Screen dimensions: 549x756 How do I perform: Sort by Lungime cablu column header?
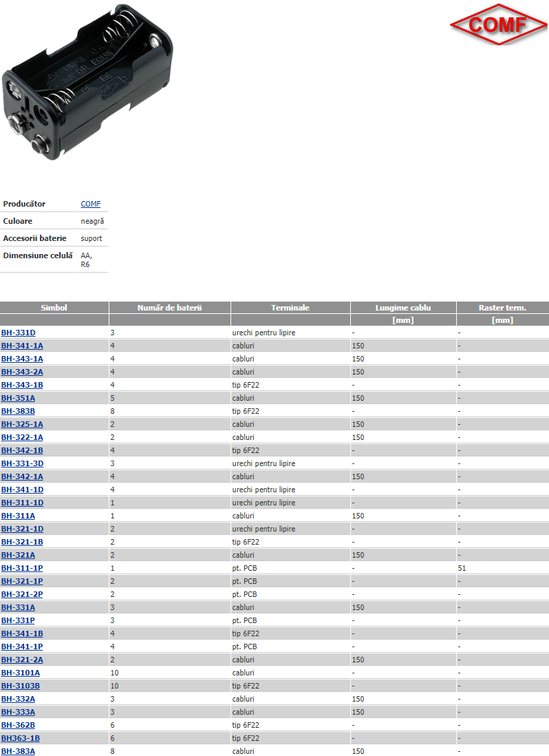tap(403, 308)
